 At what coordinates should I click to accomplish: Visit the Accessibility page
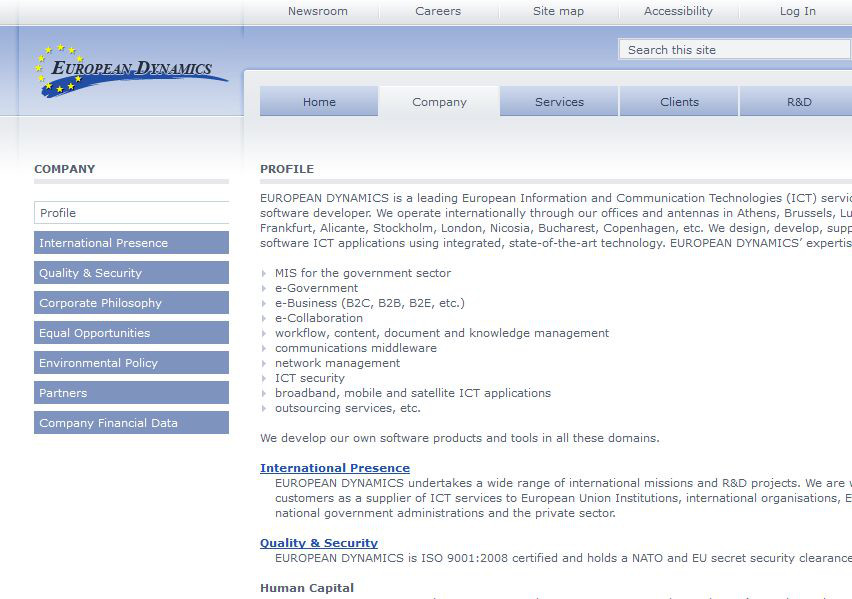678,11
